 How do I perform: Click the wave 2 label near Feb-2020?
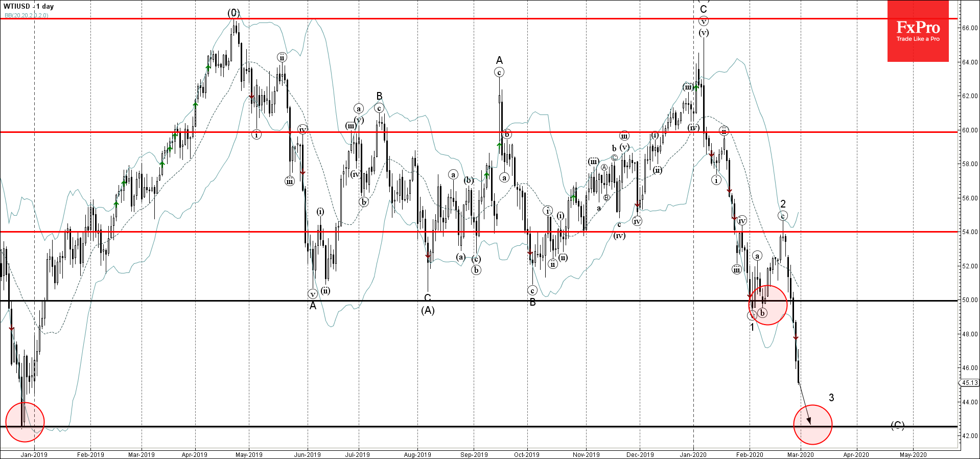pyautogui.click(x=783, y=204)
